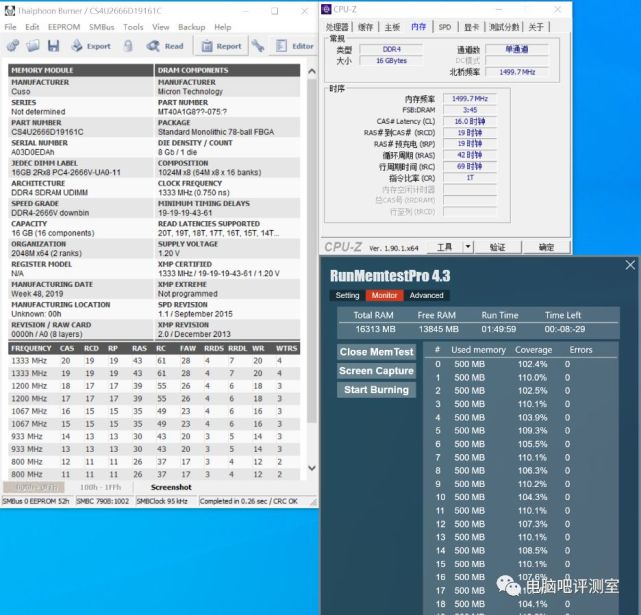The height and width of the screenshot is (615, 641).
Task: Switch to 测试分数 tab in CPU-Z
Action: pos(504,27)
